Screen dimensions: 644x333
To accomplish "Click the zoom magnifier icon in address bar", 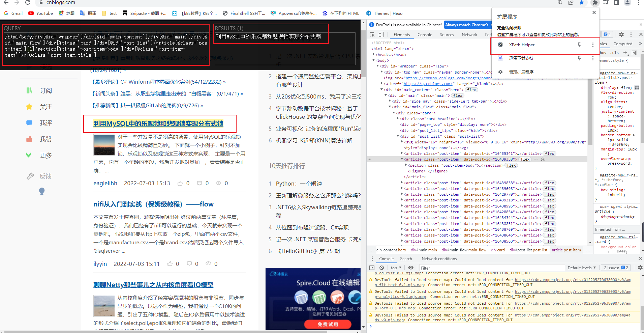I will pos(560,3).
